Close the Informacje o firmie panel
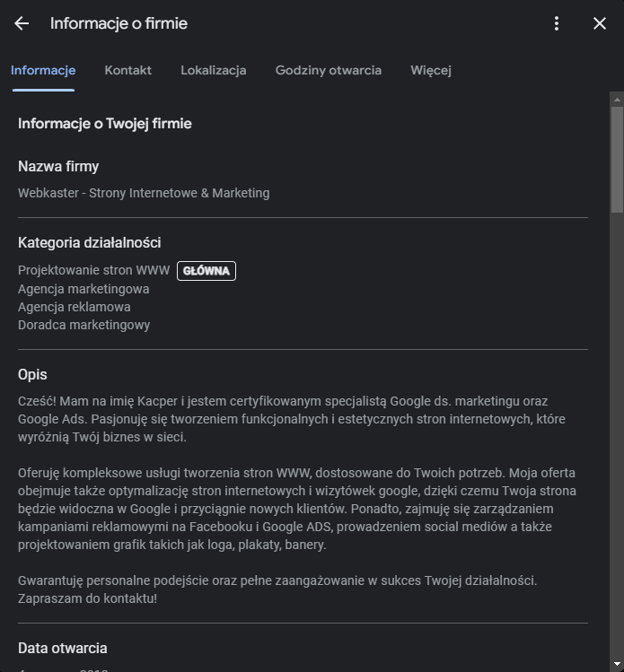624x672 pixels. click(600, 23)
